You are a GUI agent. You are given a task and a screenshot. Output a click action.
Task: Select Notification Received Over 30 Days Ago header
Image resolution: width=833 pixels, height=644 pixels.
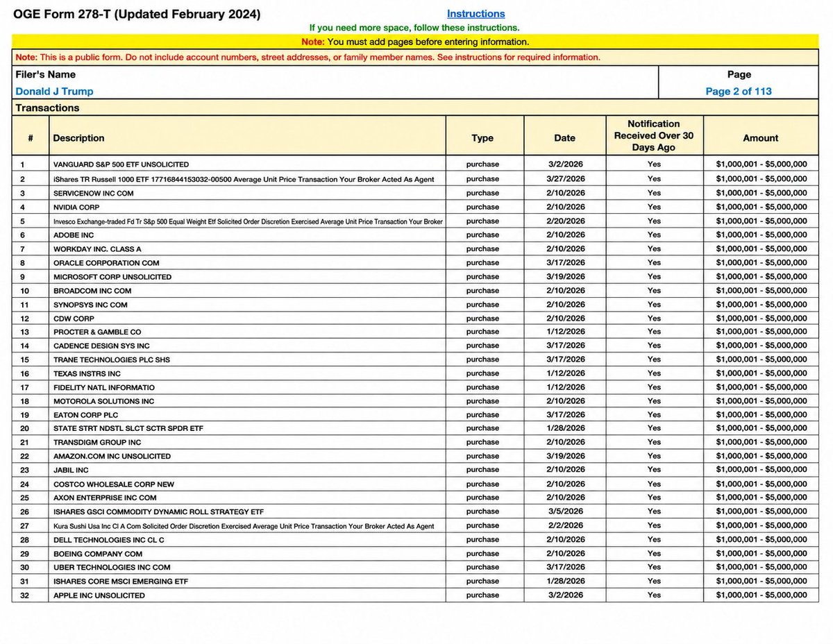point(654,135)
